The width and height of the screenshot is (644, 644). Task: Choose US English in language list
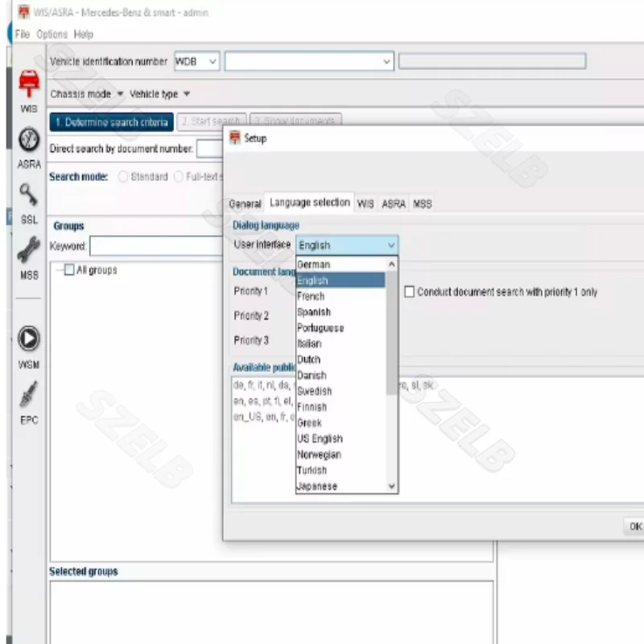point(341,438)
